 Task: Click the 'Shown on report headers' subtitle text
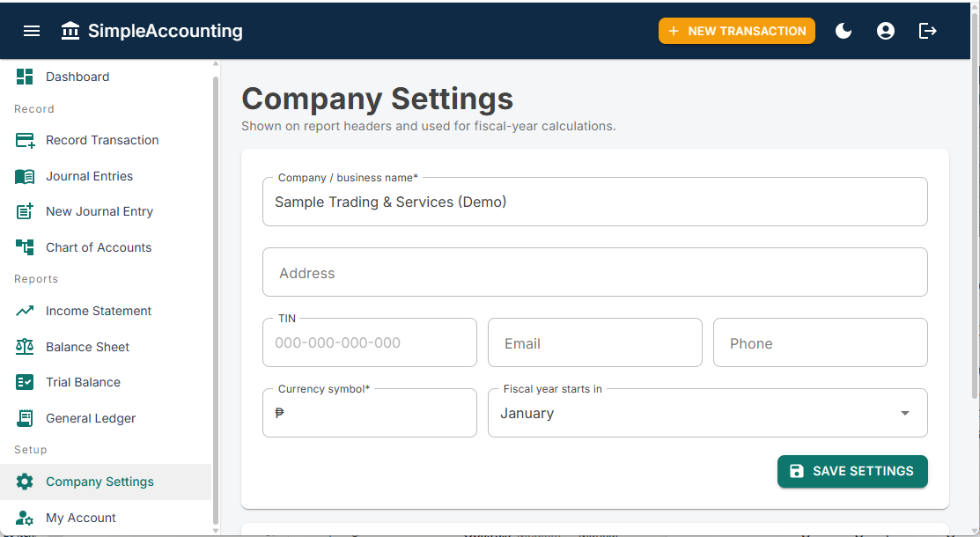point(429,126)
